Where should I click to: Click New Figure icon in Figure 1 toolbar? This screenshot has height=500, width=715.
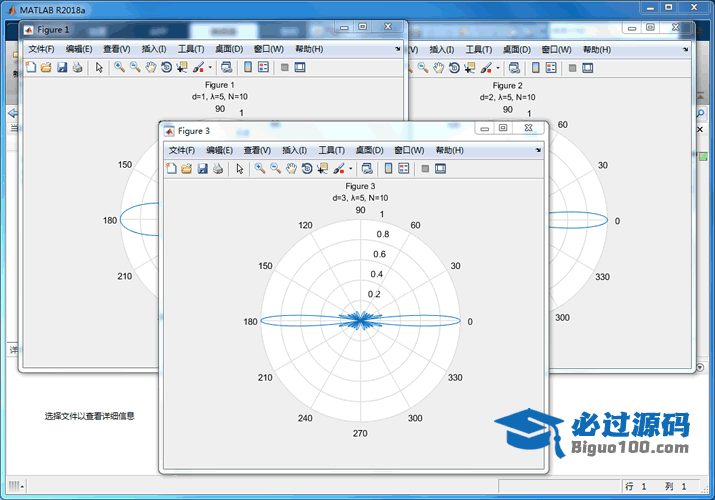31,67
